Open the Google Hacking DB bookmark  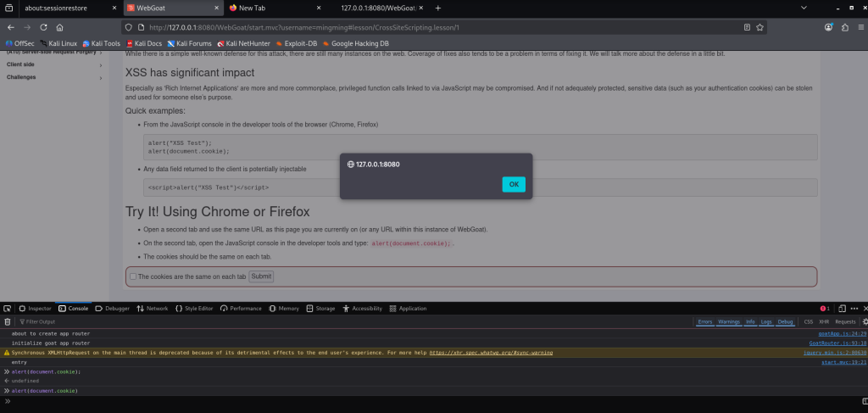pyautogui.click(x=356, y=43)
